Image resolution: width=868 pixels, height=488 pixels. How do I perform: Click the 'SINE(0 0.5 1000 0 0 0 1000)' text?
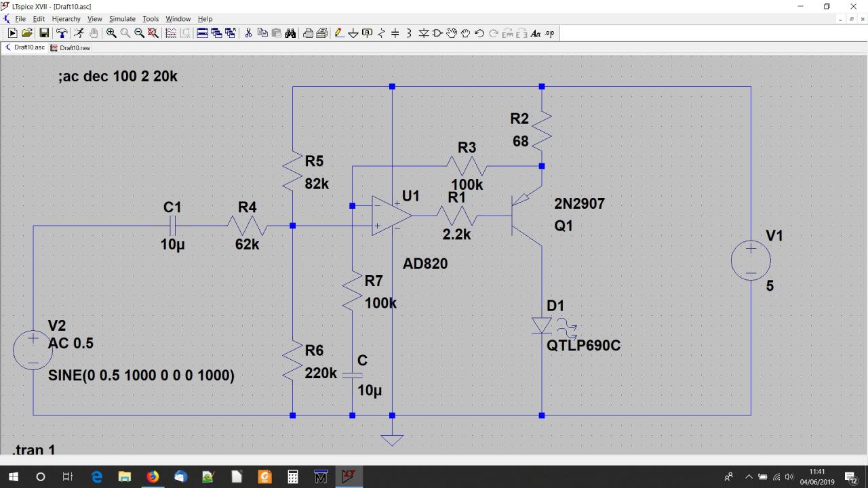[x=141, y=375]
